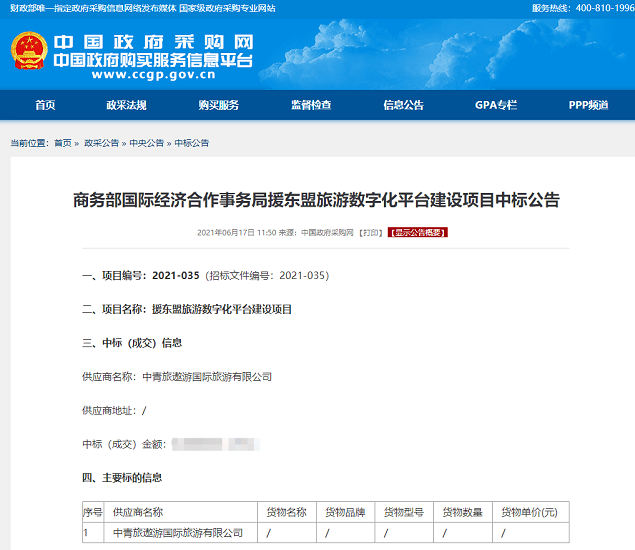The width and height of the screenshot is (635, 550).
Task: Click the 政采公告 breadcrumb link
Action: 101,143
